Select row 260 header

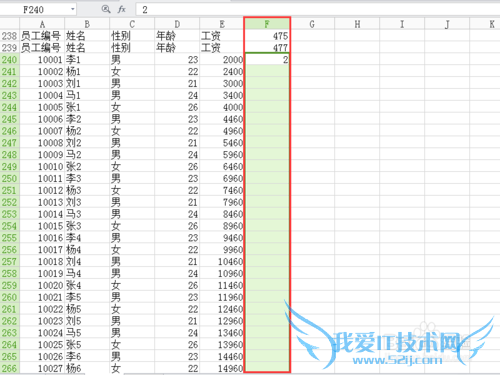click(x=10, y=297)
